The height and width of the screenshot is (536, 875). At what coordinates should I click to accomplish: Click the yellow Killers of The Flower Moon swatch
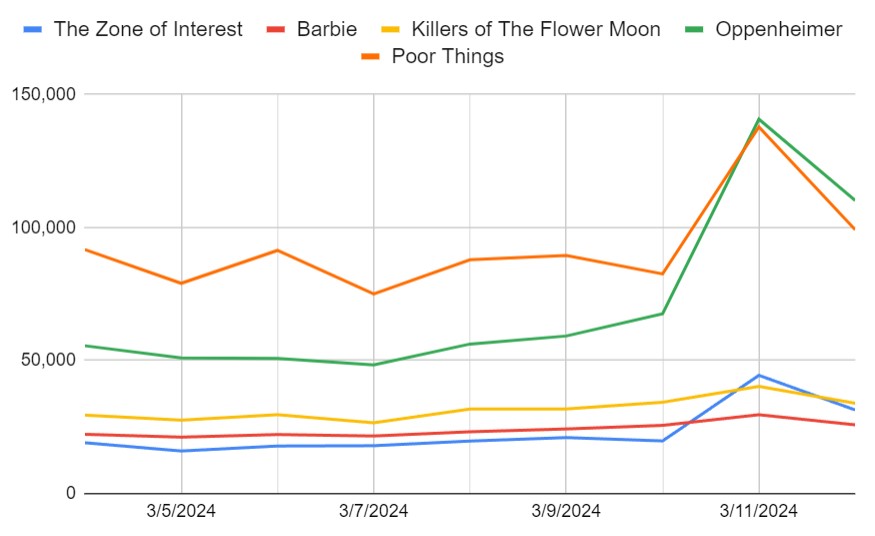(391, 30)
